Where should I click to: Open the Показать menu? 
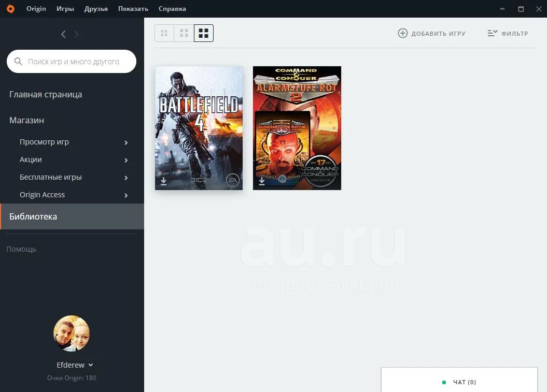(133, 9)
